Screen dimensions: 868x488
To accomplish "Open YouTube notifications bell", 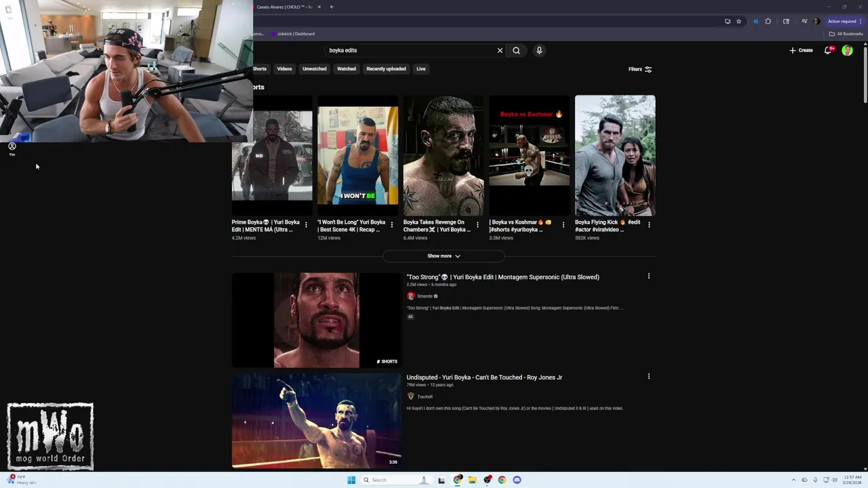I will coord(828,50).
